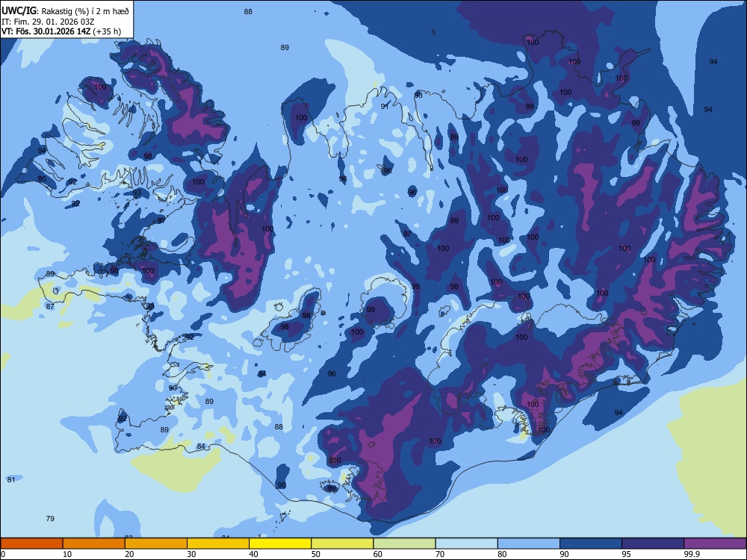Choose the light blue 80–90 legend swatch
Image resolution: width=747 pixels, height=560 pixels.
[x=529, y=544]
